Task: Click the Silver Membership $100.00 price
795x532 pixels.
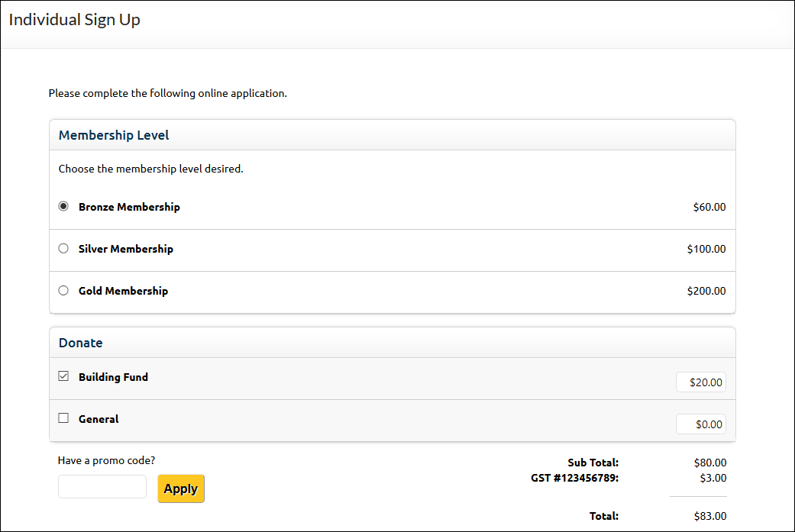Action: (x=706, y=249)
